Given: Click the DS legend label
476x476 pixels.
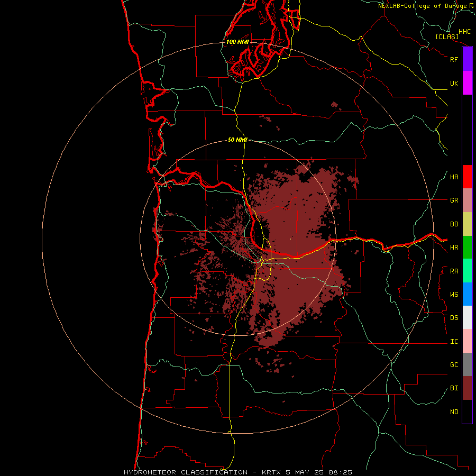Looking at the screenshot, I should (454, 318).
